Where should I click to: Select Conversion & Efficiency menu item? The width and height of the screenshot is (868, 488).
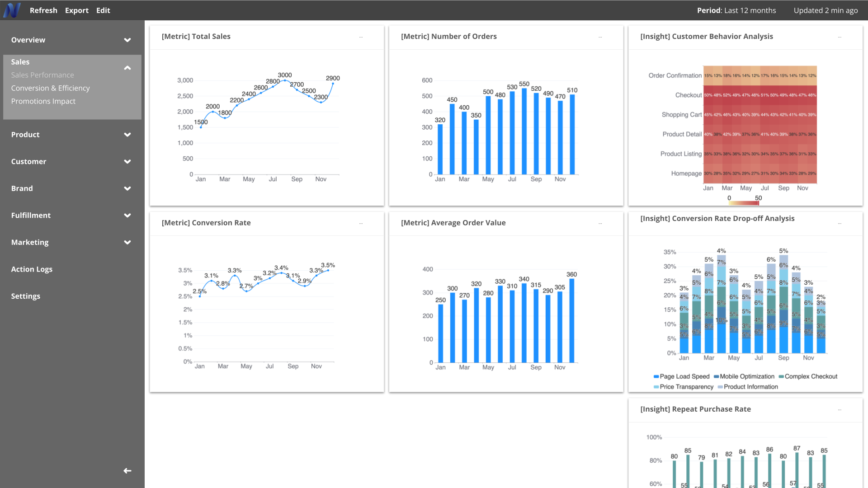pos(51,88)
